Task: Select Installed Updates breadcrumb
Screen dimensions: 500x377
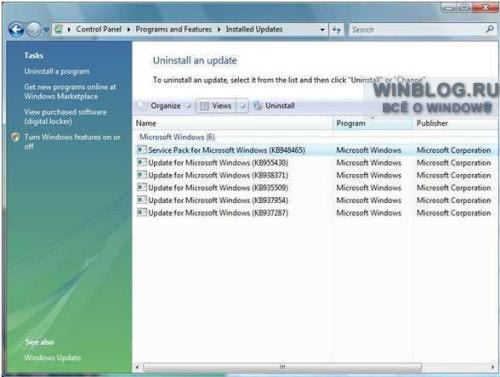Action: (254, 29)
